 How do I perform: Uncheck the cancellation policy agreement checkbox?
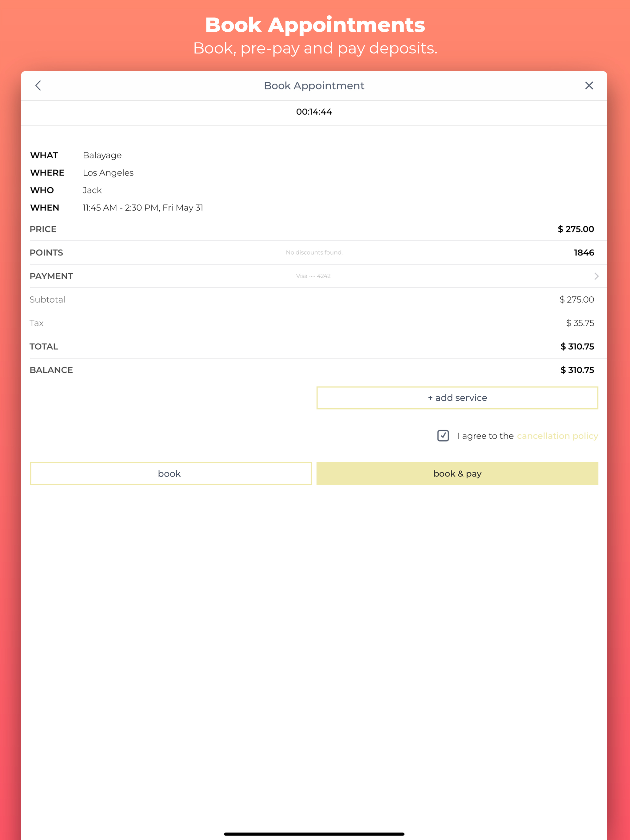click(x=443, y=436)
